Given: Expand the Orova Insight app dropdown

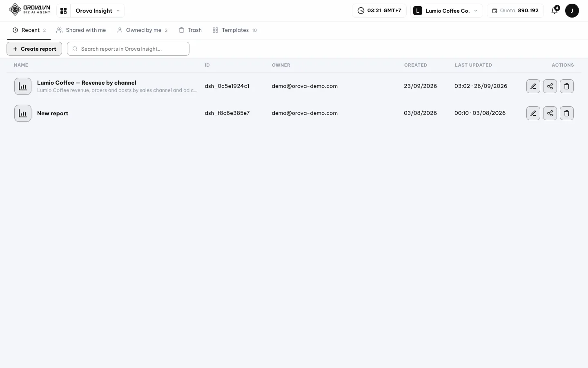Looking at the screenshot, I should click(98, 11).
